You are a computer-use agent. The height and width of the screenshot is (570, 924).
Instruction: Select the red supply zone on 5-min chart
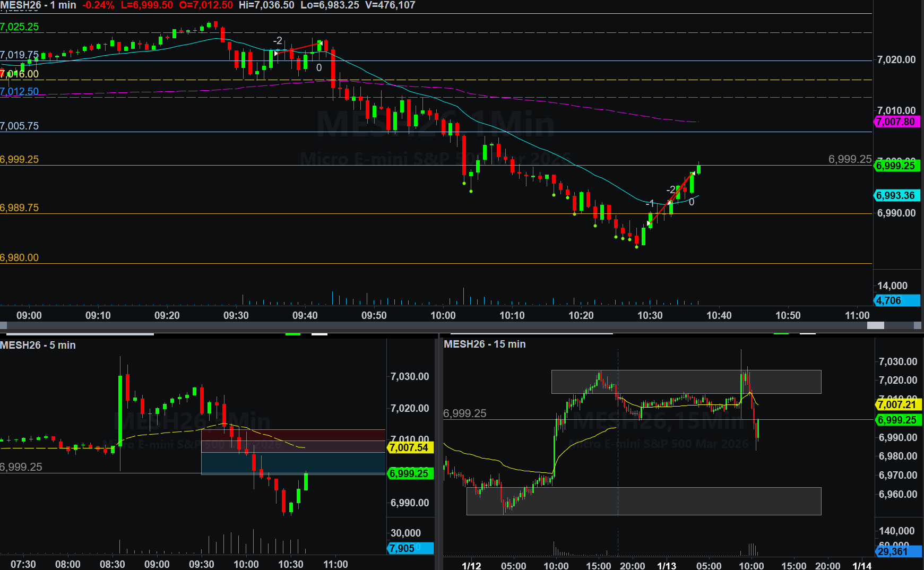293,435
